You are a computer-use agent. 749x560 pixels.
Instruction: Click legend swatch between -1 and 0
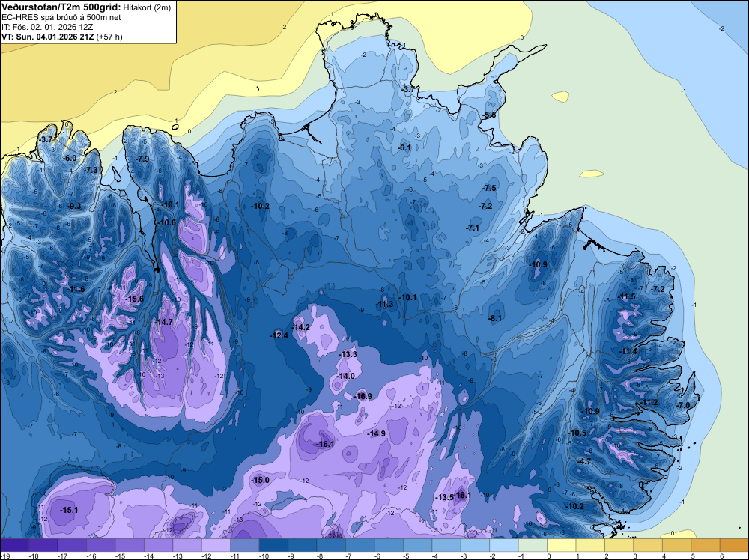click(533, 545)
